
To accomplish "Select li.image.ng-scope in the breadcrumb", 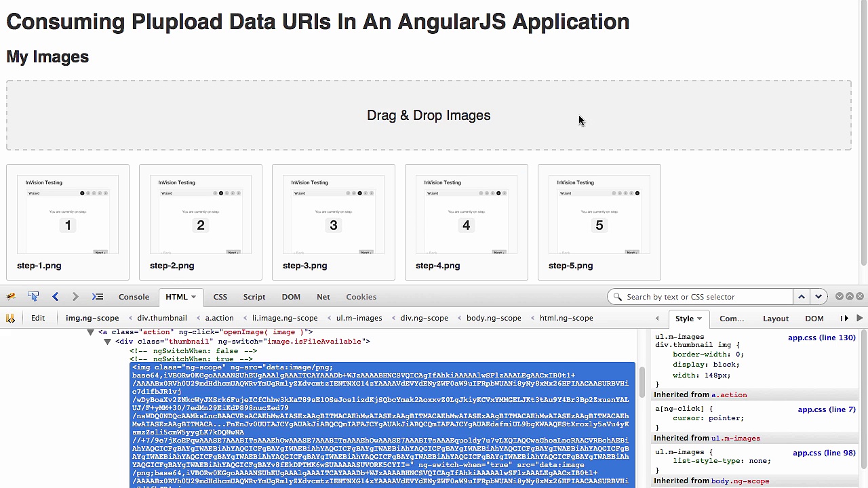I will pos(285,318).
